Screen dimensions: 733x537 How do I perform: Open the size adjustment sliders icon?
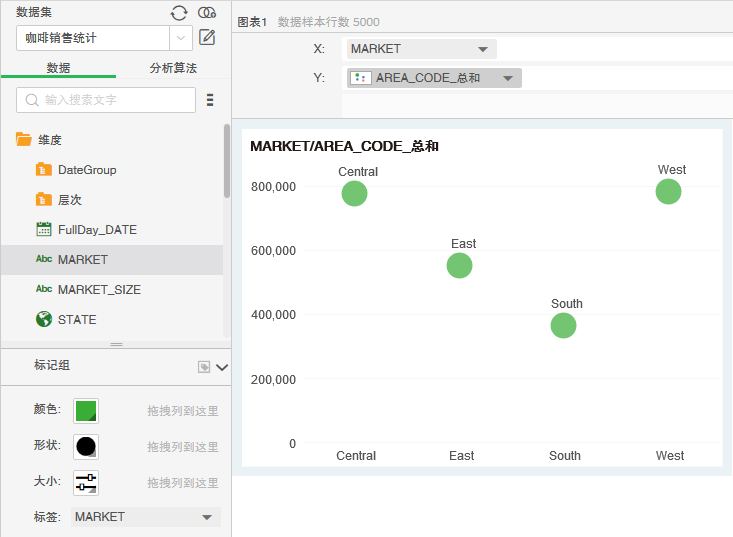pos(86,482)
